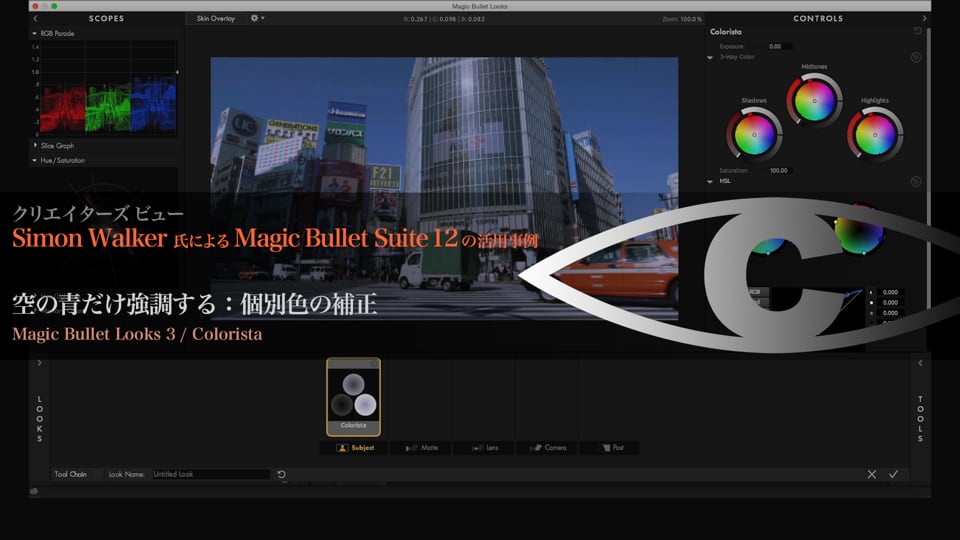Collapse the Scopes panel with the top-left arrow
Screen dimensions: 960x540
36,18
